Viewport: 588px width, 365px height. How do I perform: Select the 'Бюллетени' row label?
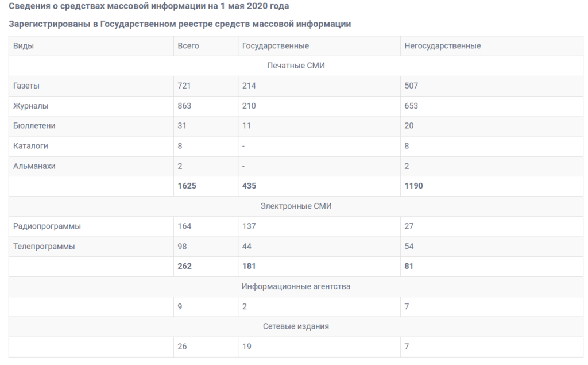click(34, 126)
